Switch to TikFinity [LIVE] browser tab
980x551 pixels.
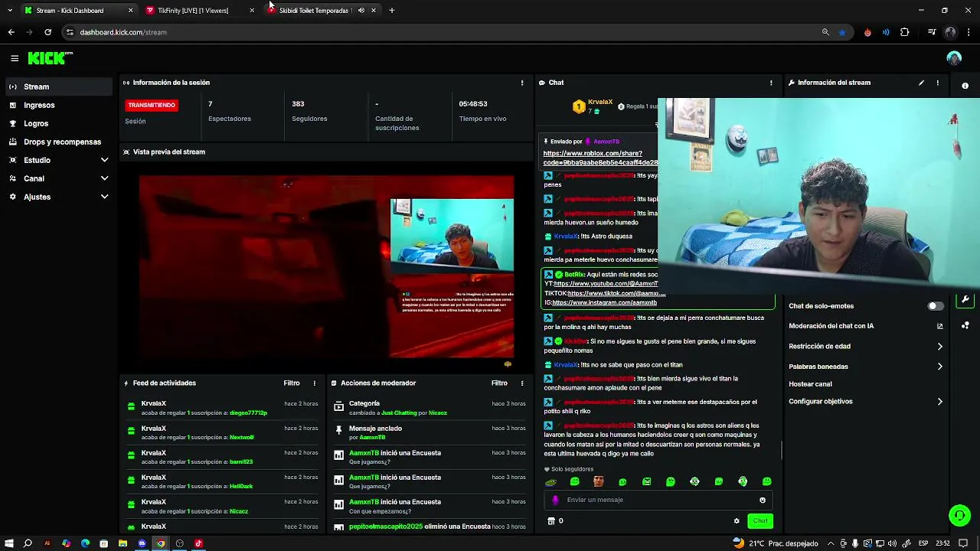[x=199, y=11]
